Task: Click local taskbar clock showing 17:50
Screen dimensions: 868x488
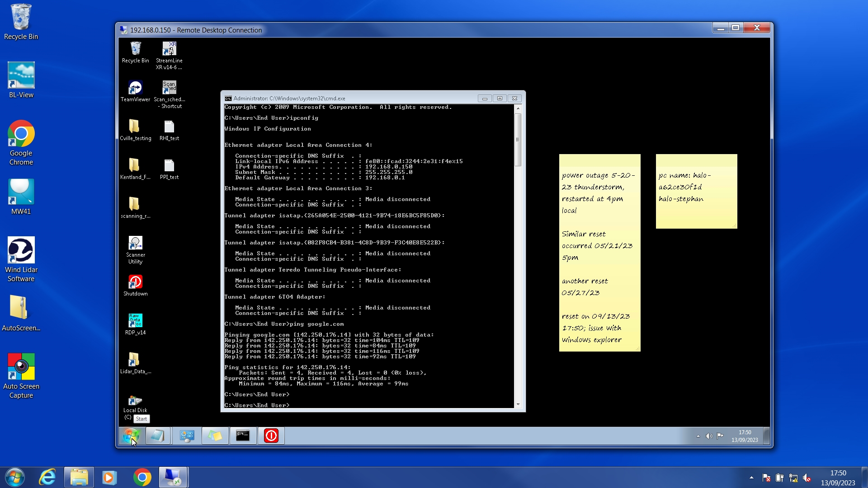Action: (x=838, y=478)
